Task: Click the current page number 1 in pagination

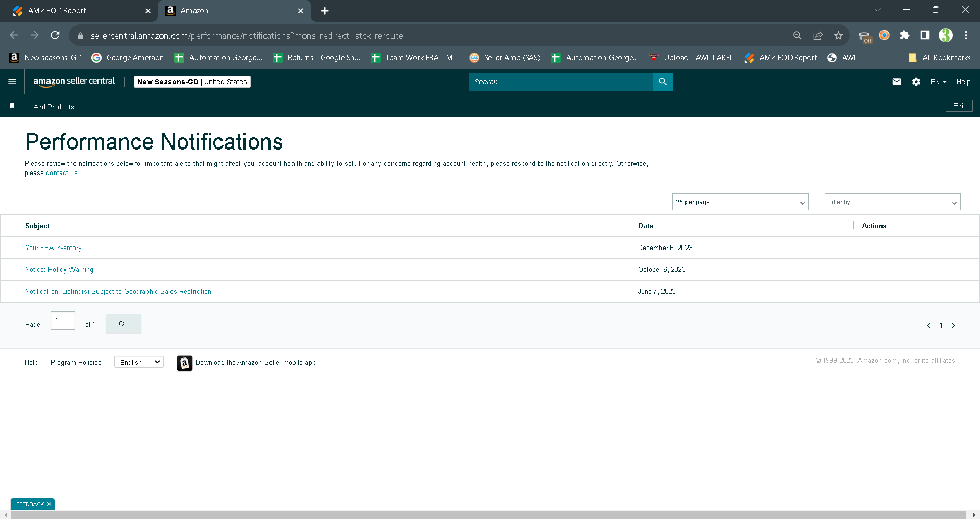Action: pos(941,326)
